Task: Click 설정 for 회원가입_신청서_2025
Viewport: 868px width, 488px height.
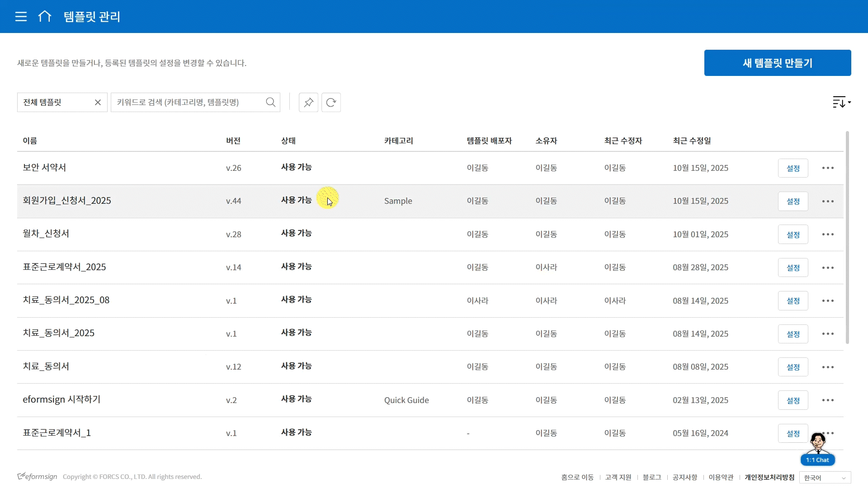Action: (793, 201)
